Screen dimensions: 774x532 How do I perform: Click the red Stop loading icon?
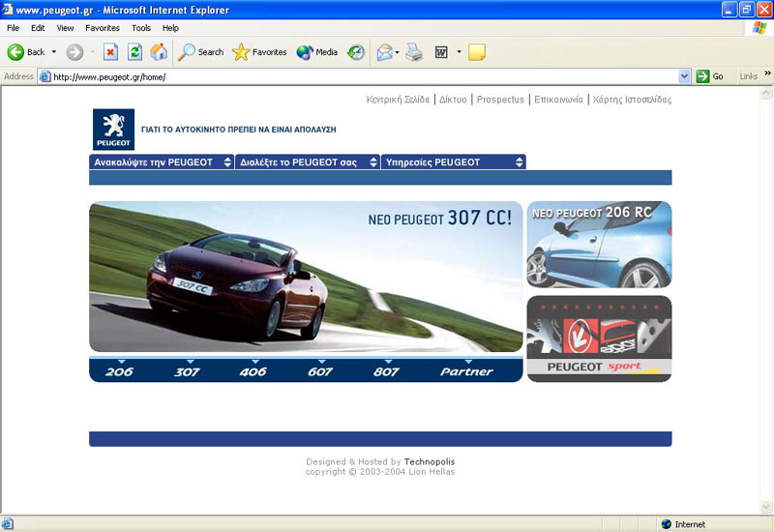(x=110, y=52)
